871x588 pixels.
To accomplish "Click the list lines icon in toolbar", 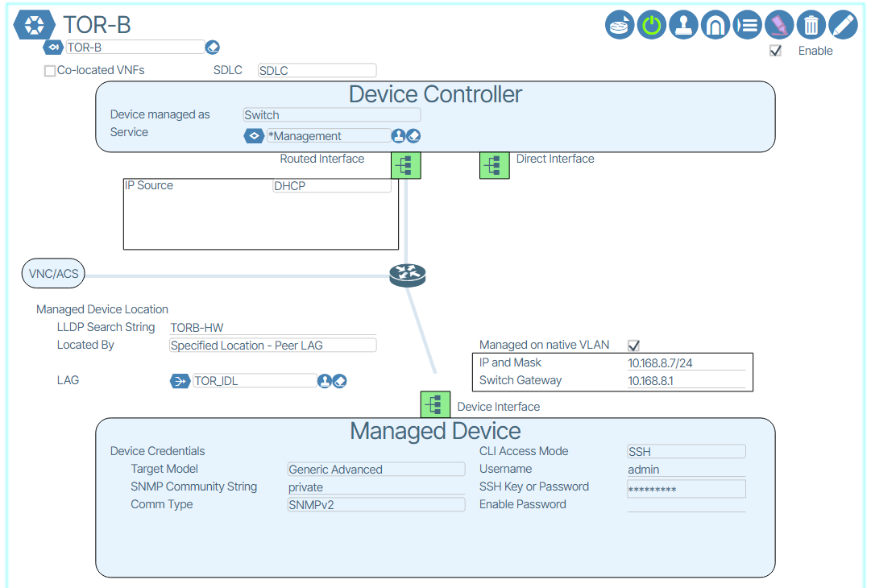I will pyautogui.click(x=748, y=25).
